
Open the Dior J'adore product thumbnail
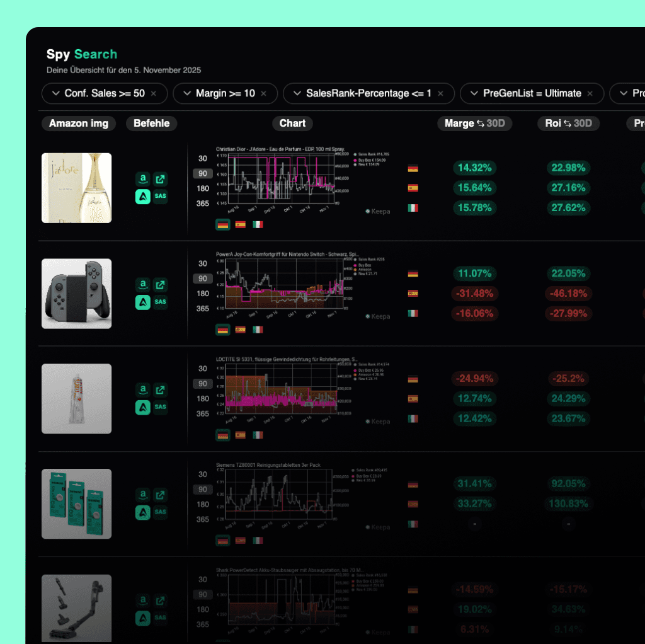point(76,188)
